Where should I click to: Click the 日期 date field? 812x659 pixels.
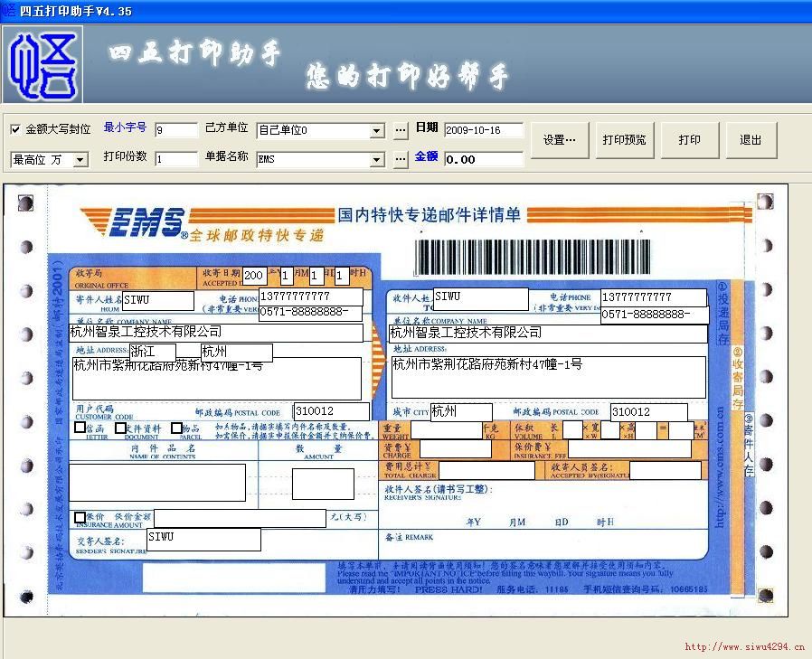click(483, 130)
